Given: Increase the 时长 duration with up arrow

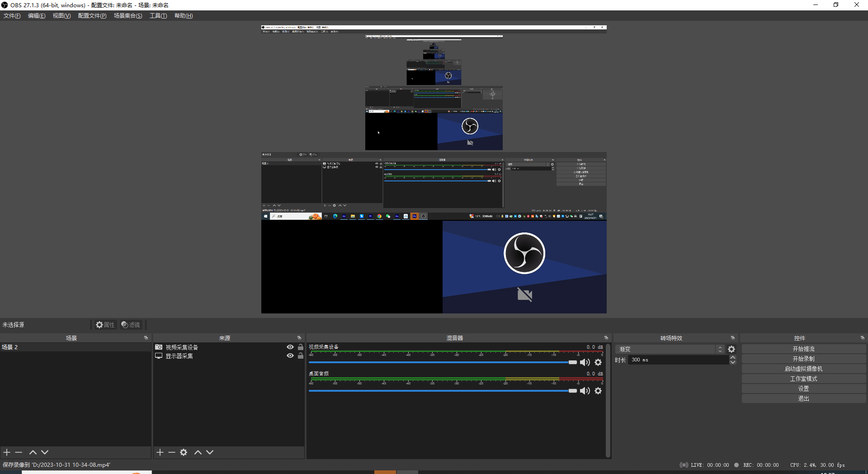Looking at the screenshot, I should (733, 357).
